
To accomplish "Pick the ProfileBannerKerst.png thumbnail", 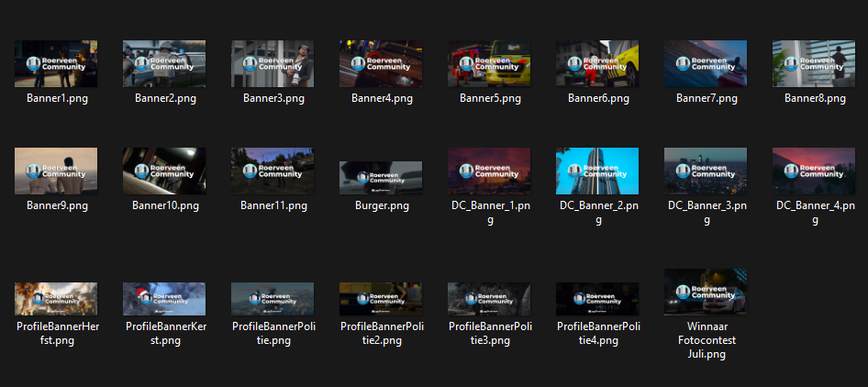I will point(164,299).
